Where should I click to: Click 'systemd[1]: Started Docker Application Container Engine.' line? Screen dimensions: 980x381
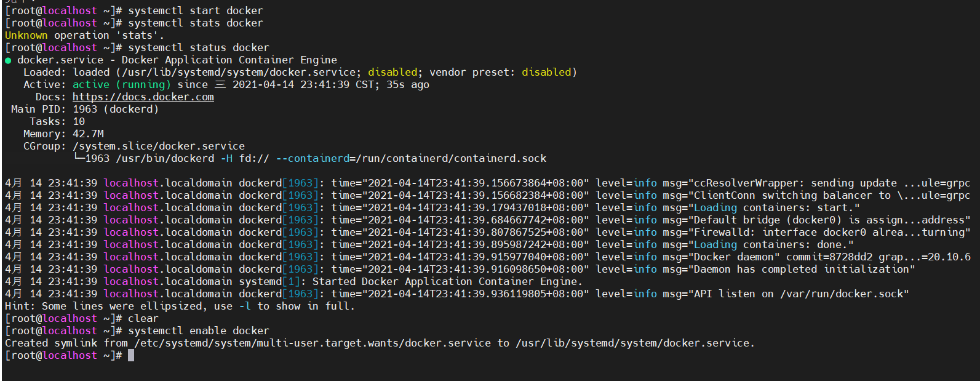coord(411,281)
